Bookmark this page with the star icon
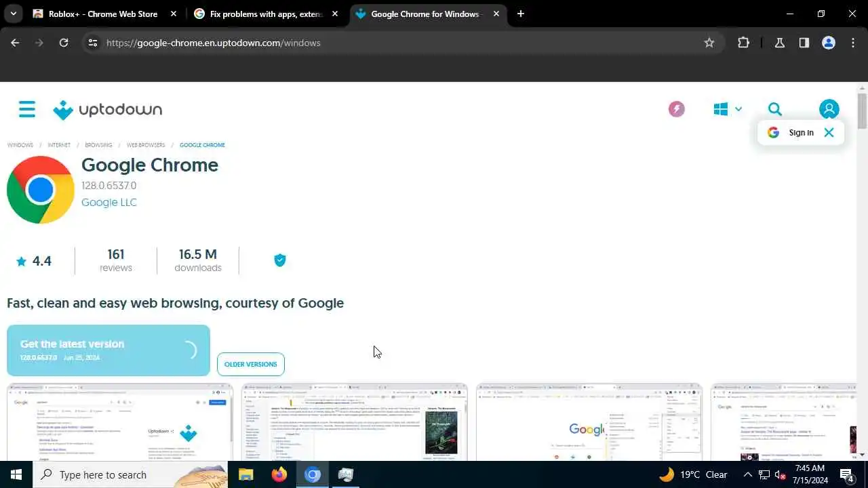Image resolution: width=868 pixels, height=488 pixels. [709, 43]
